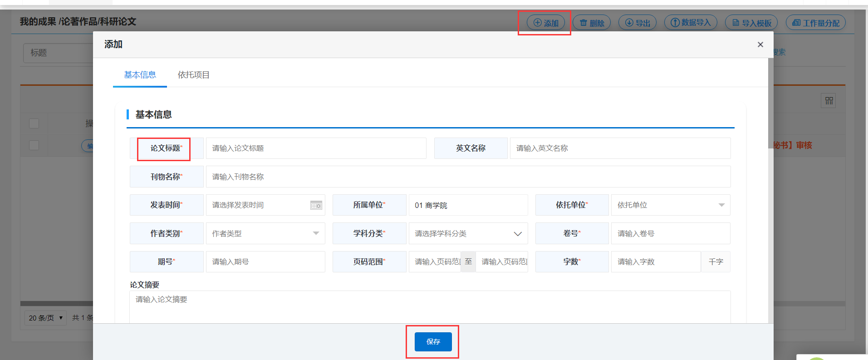Click the 添加 (add) toolbar button
The height and width of the screenshot is (360, 868).
click(546, 23)
